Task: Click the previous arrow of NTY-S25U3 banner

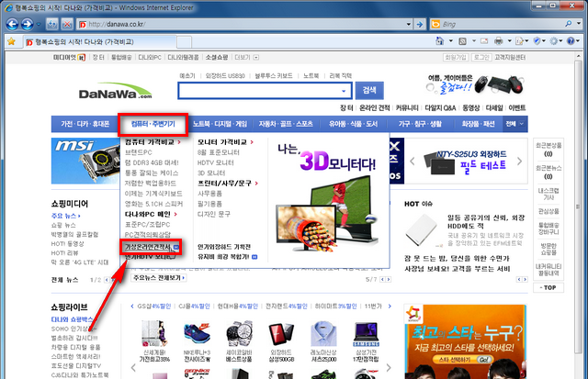Action: tap(413, 162)
